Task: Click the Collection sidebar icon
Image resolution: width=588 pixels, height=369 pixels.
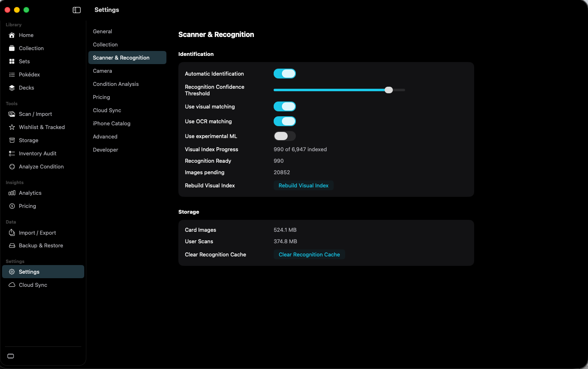Action: tap(12, 48)
